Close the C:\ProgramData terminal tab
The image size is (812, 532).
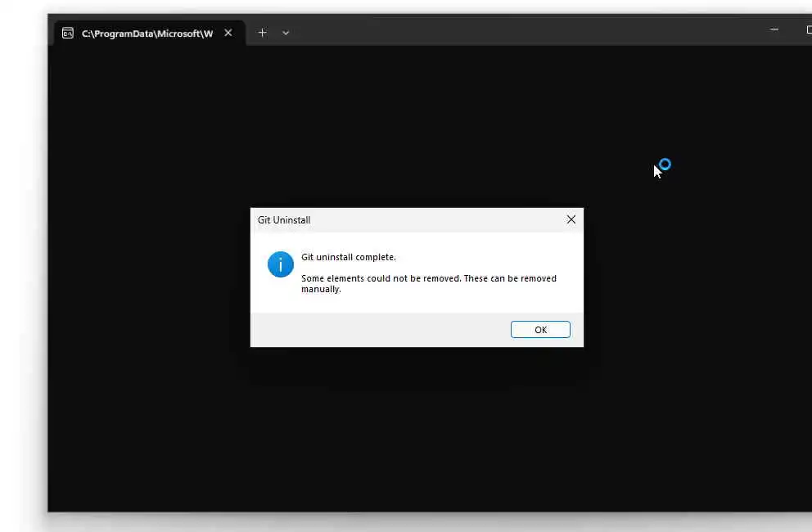click(228, 33)
